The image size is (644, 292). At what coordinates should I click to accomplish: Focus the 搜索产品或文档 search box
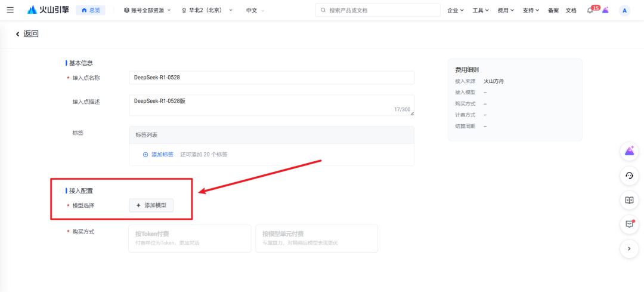(x=377, y=10)
